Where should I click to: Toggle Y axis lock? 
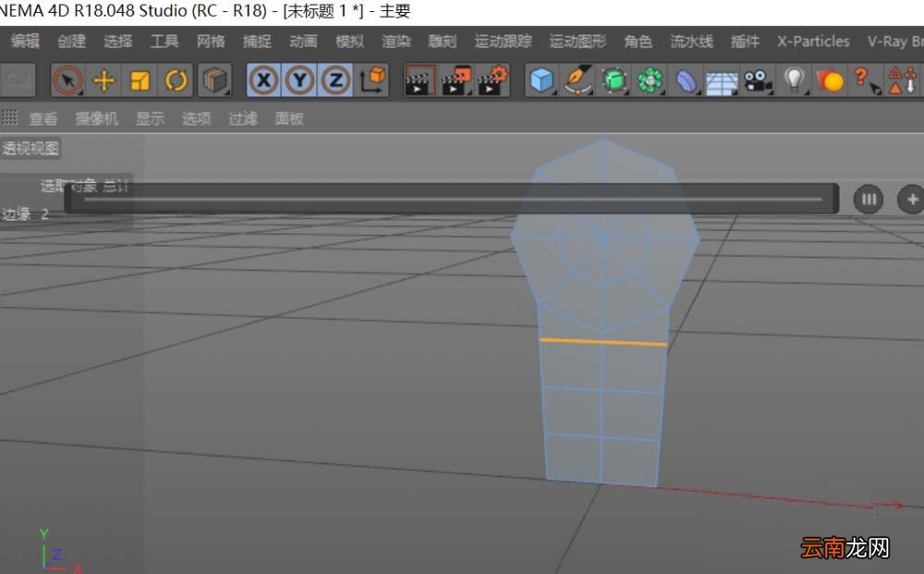300,79
